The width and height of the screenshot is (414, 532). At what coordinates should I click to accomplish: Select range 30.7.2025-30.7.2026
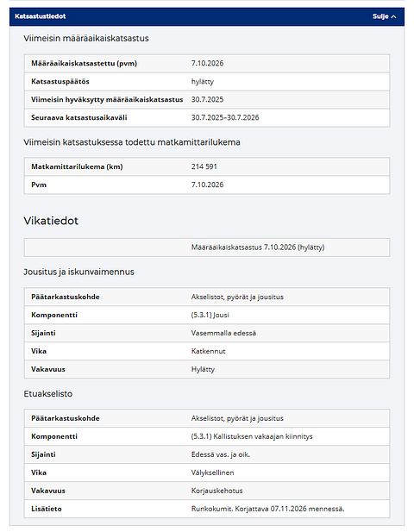point(225,118)
